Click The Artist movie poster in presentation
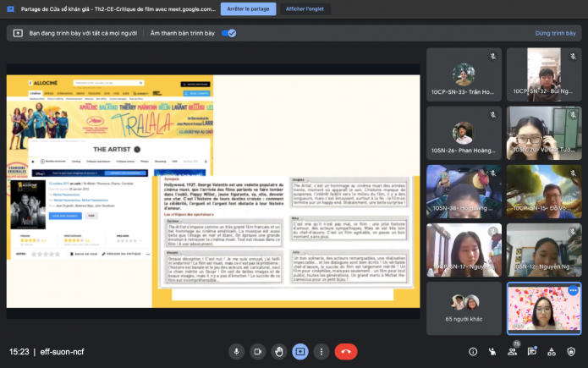 coord(28,205)
